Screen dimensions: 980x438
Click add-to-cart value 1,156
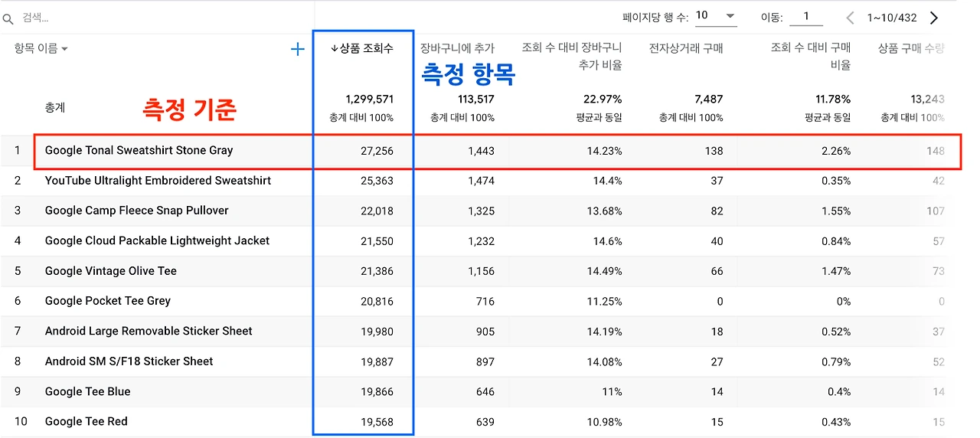tap(481, 271)
